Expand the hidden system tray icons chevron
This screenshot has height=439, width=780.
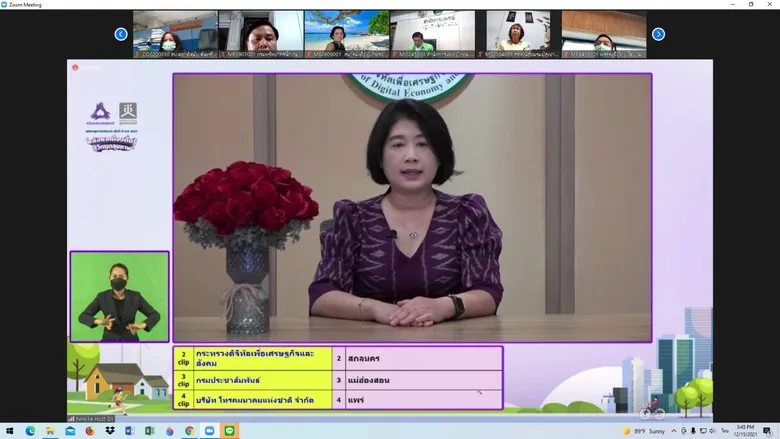point(674,431)
